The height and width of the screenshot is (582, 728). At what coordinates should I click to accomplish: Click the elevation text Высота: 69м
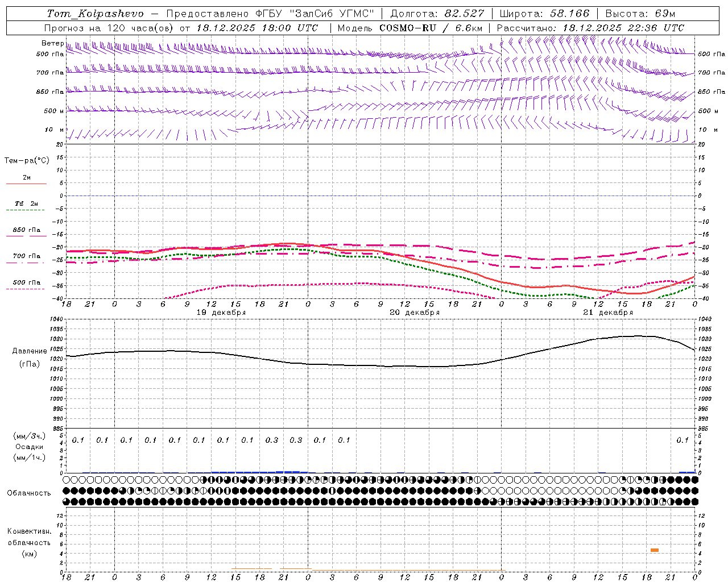click(x=640, y=14)
